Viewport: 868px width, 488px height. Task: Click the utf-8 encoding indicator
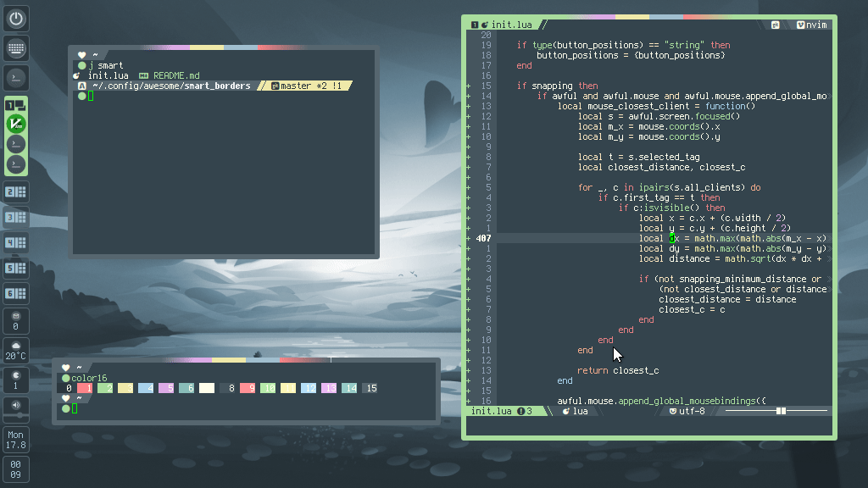coord(687,411)
